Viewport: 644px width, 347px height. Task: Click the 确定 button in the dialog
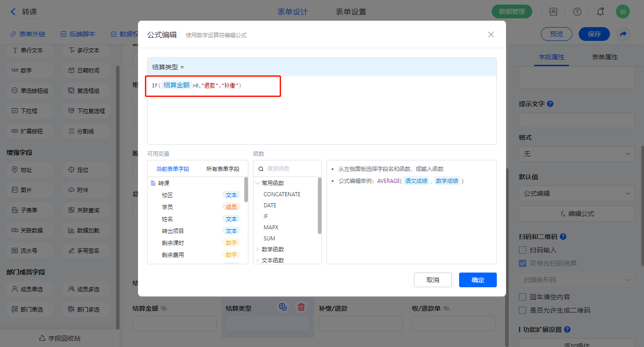click(x=477, y=280)
